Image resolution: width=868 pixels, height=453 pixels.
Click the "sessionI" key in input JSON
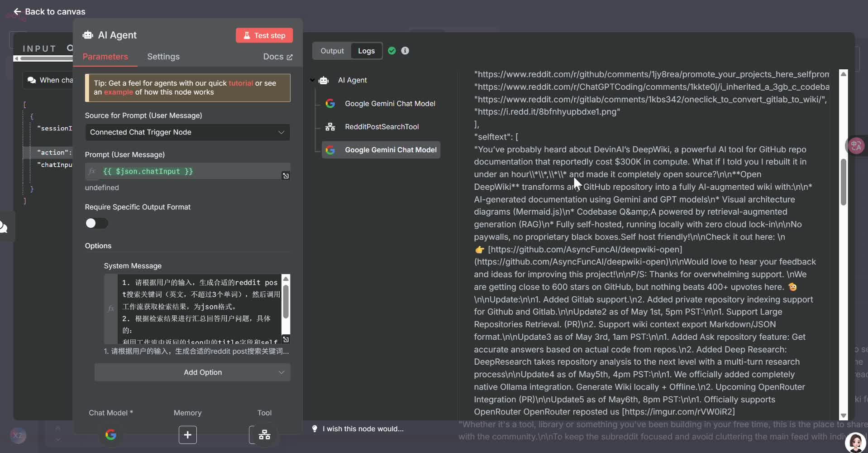(x=54, y=128)
